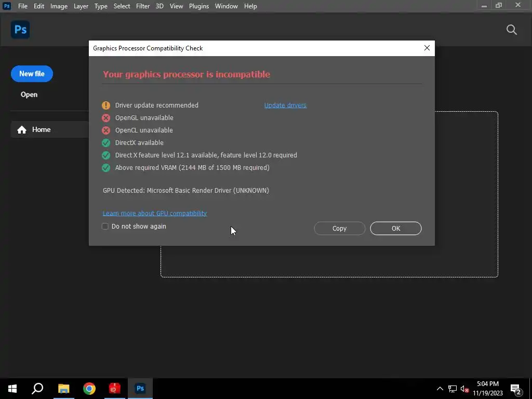Click the Photoshop Ps home logo
The height and width of the screenshot is (399, 532).
20,30
